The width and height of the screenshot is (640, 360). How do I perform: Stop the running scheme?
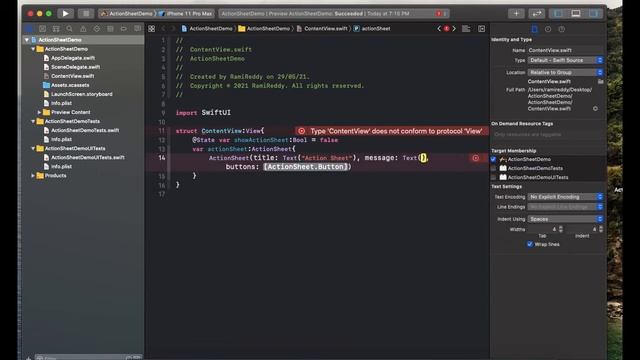pyautogui.click(x=86, y=13)
